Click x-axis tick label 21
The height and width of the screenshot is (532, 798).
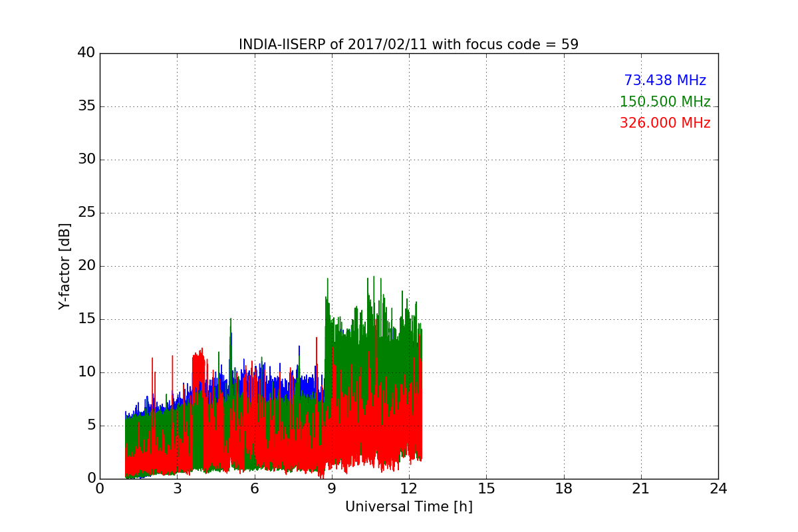pos(641,489)
